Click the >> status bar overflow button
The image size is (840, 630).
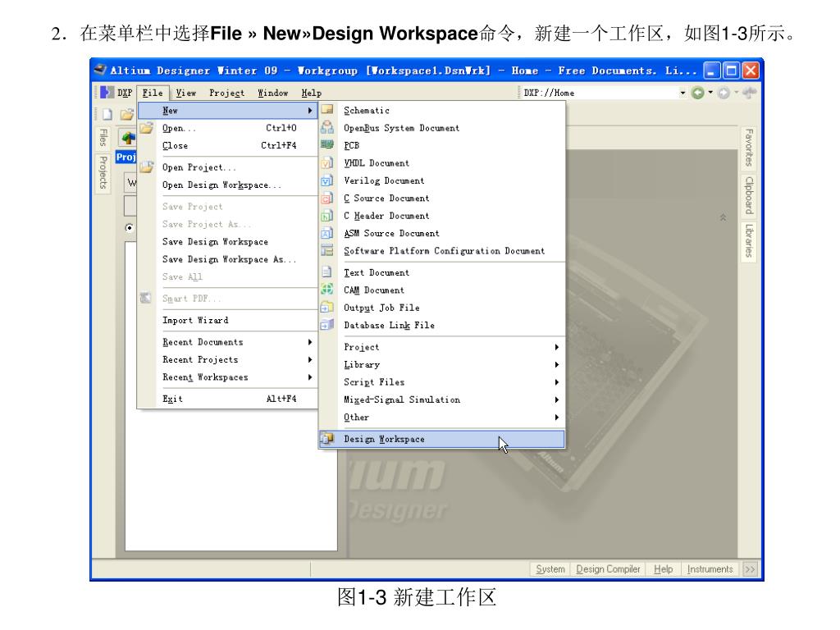tap(750, 569)
